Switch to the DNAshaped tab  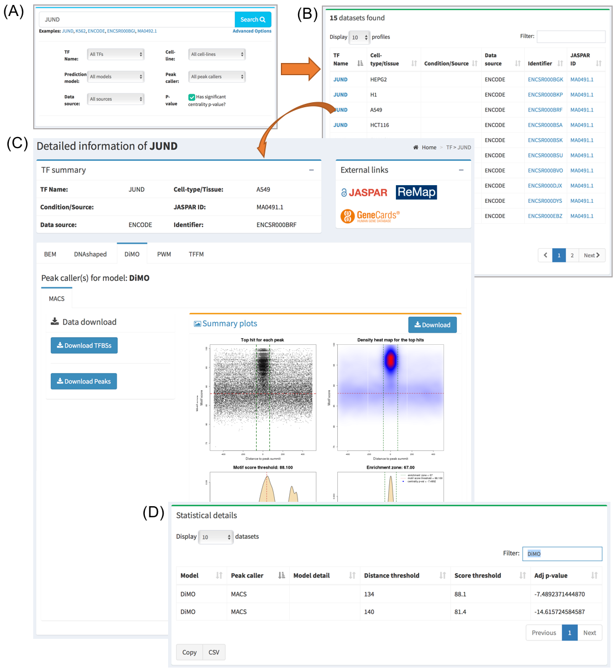pyautogui.click(x=90, y=254)
